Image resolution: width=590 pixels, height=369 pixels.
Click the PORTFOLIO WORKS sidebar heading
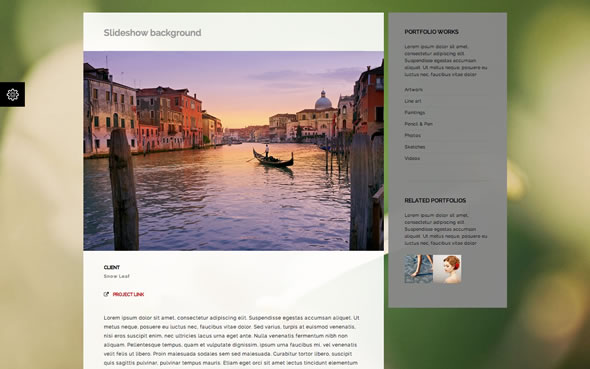point(431,32)
